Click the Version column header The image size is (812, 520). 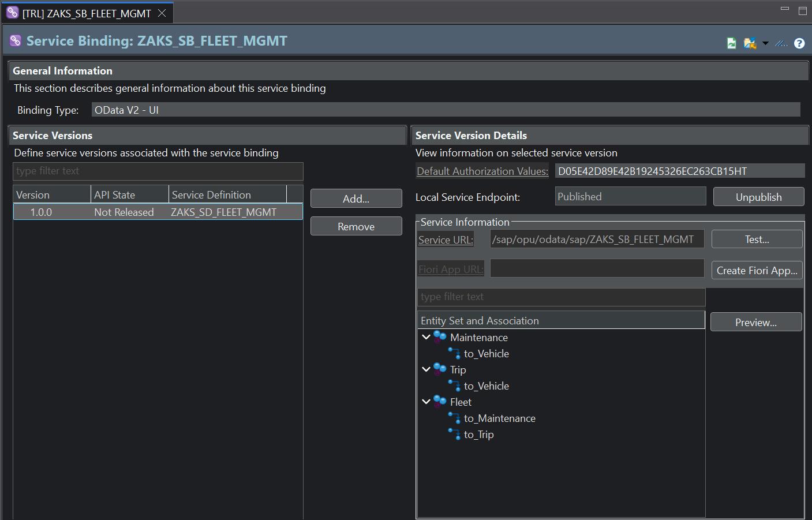click(52, 194)
